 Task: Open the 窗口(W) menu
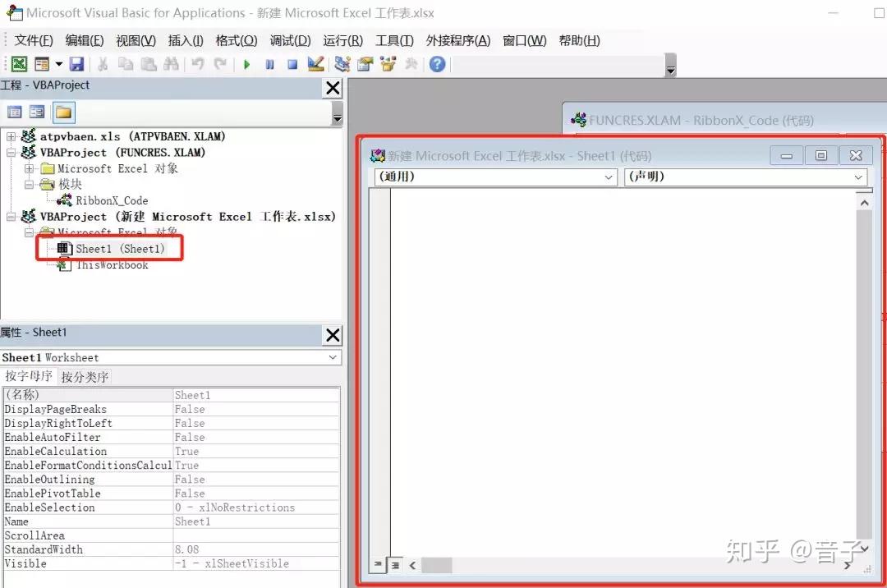(524, 41)
